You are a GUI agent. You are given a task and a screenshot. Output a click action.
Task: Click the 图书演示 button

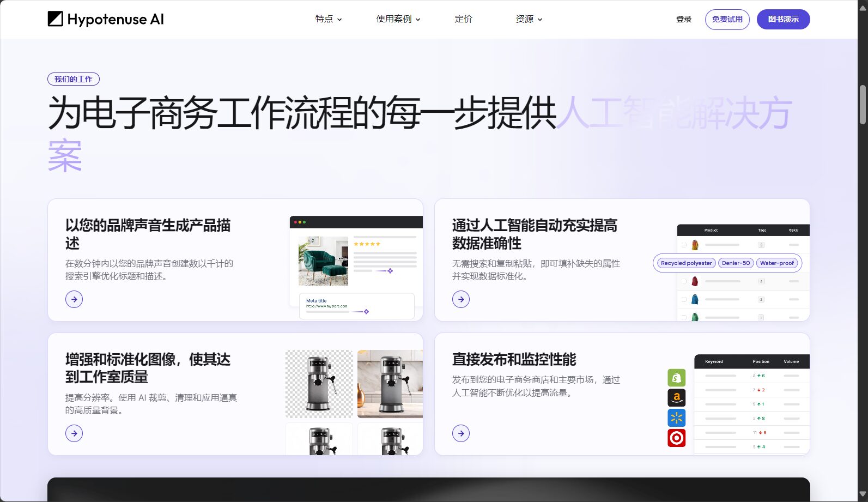pos(784,19)
